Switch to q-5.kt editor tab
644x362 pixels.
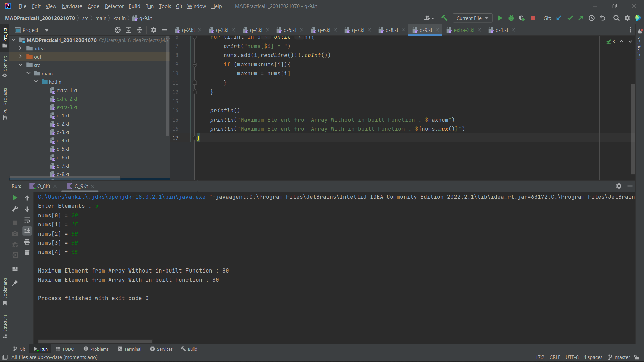point(290,30)
